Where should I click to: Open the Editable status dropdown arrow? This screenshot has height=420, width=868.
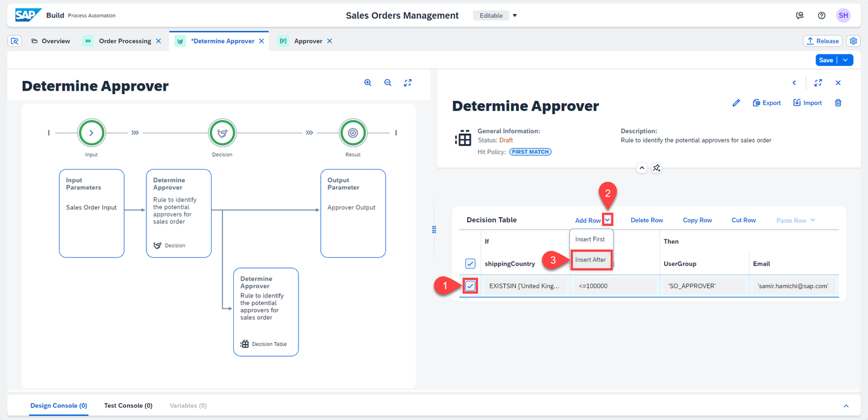tap(515, 16)
